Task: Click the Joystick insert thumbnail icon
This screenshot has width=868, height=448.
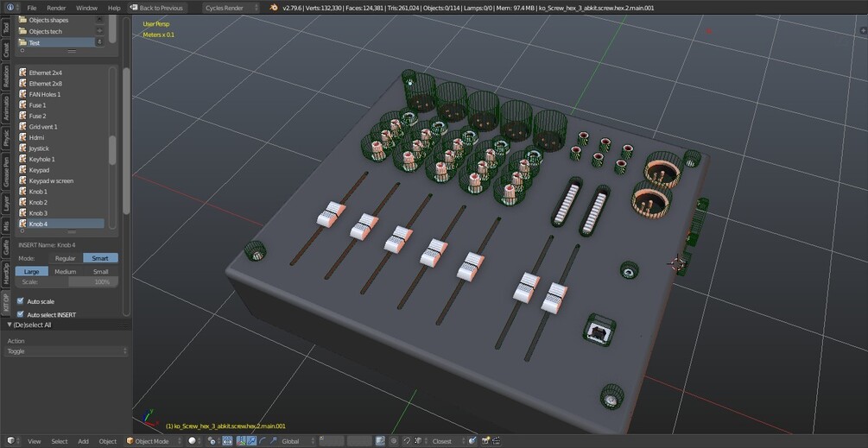Action: (22, 148)
